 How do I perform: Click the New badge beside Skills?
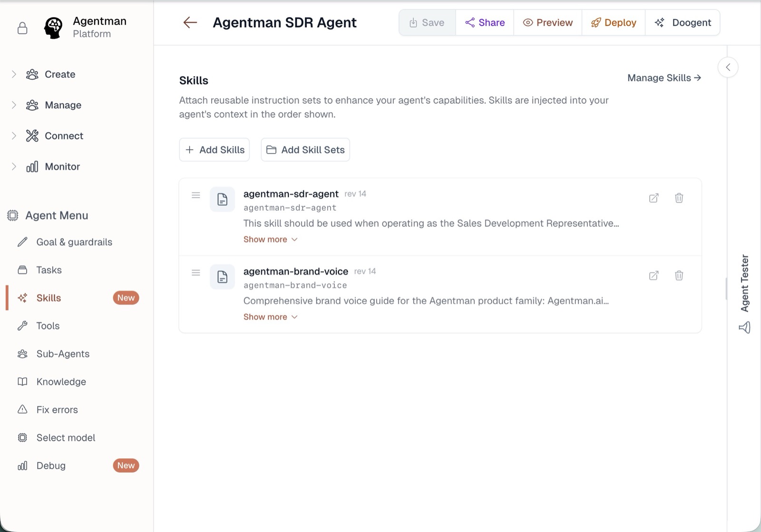click(126, 298)
